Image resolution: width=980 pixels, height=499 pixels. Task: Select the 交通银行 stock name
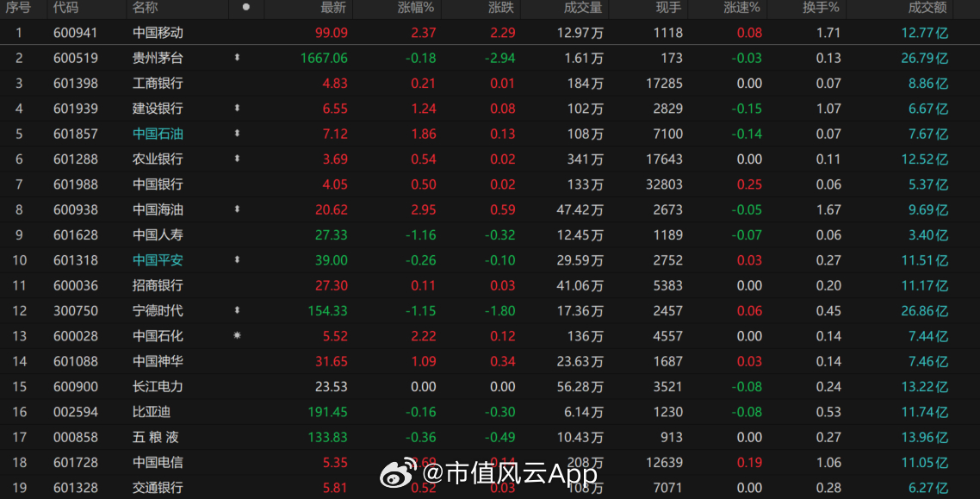click(158, 487)
